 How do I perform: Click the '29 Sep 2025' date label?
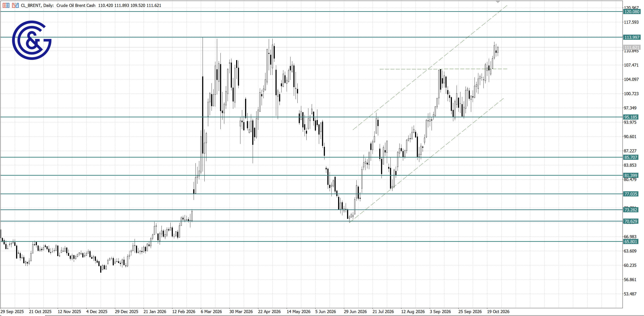coord(12,312)
